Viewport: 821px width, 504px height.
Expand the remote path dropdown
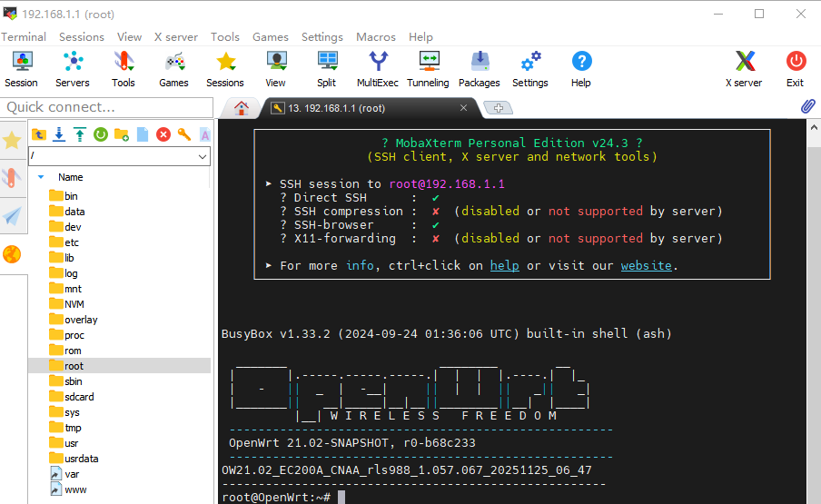[203, 156]
